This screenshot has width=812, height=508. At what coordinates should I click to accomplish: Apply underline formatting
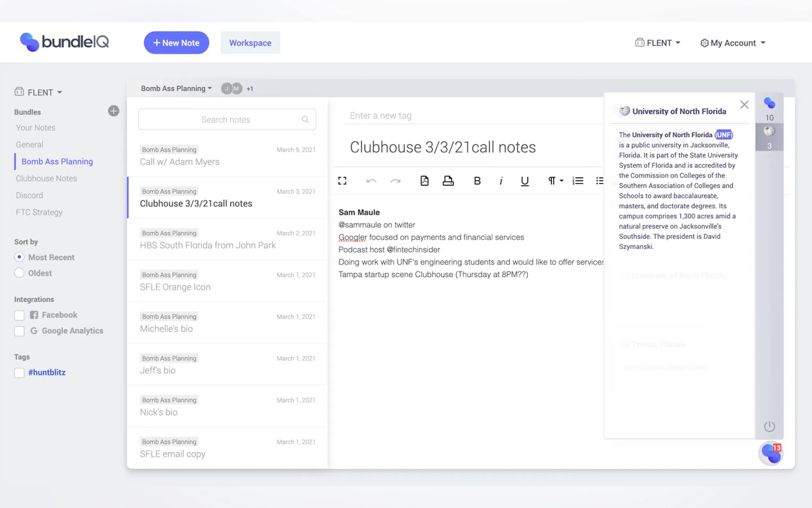tap(524, 181)
